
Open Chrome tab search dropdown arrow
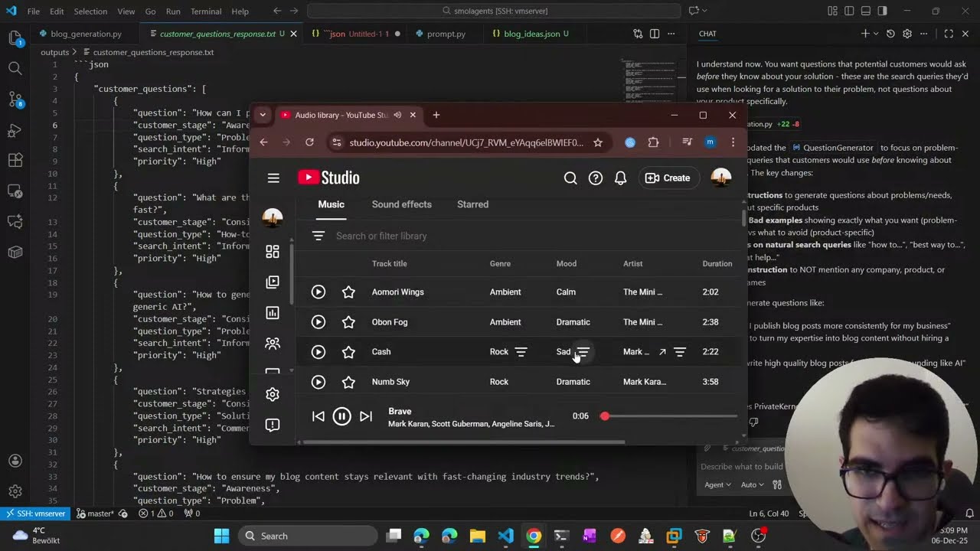[x=263, y=115]
